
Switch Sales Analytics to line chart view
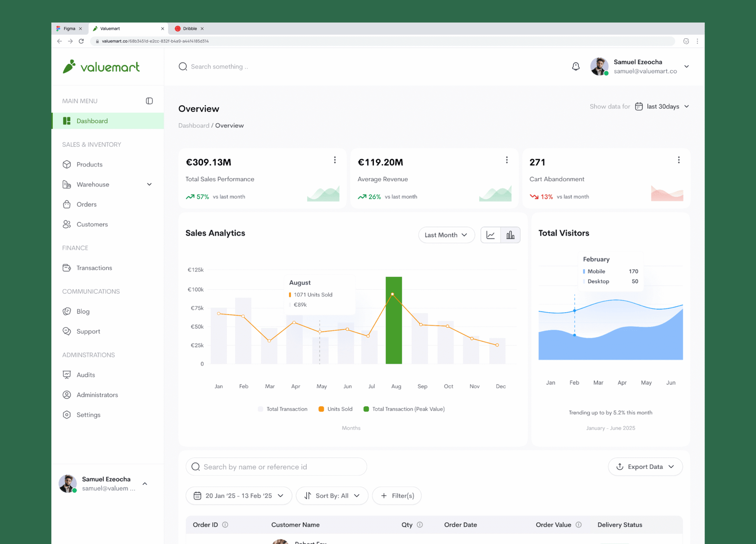(490, 235)
